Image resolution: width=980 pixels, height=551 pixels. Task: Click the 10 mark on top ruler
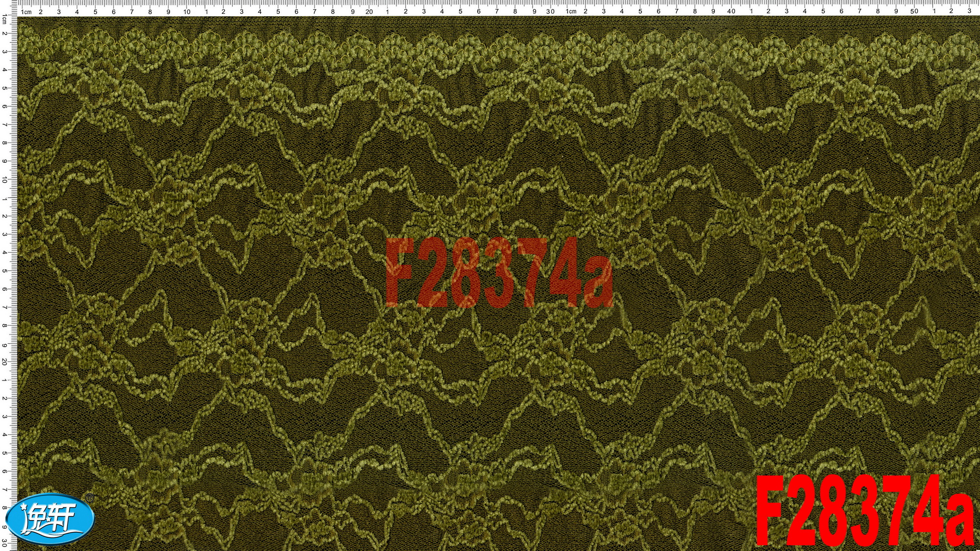pos(187,12)
